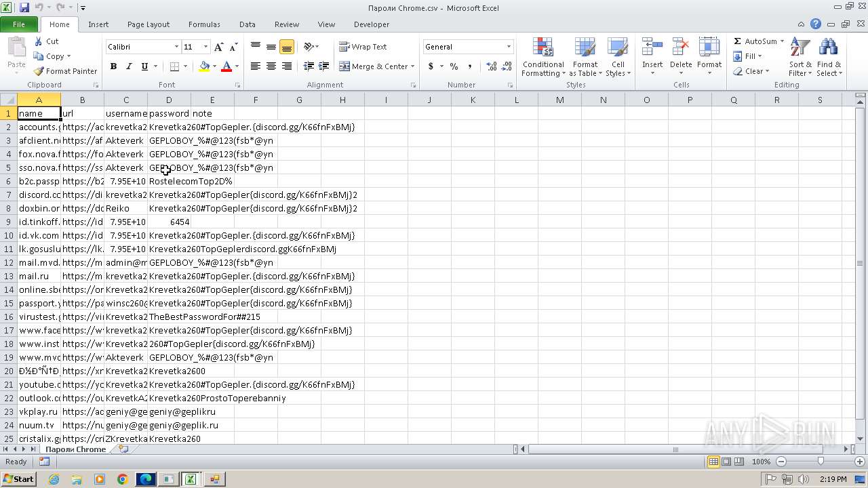Switch to the Formulas tab
Image resolution: width=868 pixels, height=488 pixels.
(204, 24)
